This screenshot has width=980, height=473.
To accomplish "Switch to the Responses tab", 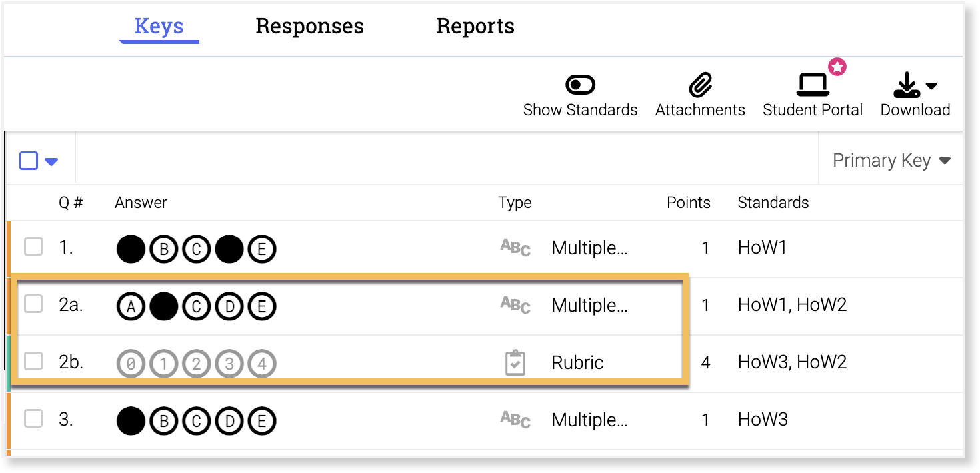I will point(309,26).
